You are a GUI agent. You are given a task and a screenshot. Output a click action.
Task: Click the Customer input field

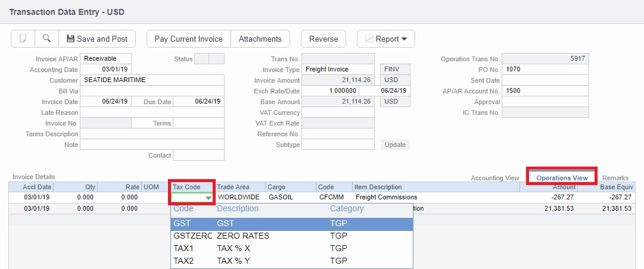[x=152, y=80]
